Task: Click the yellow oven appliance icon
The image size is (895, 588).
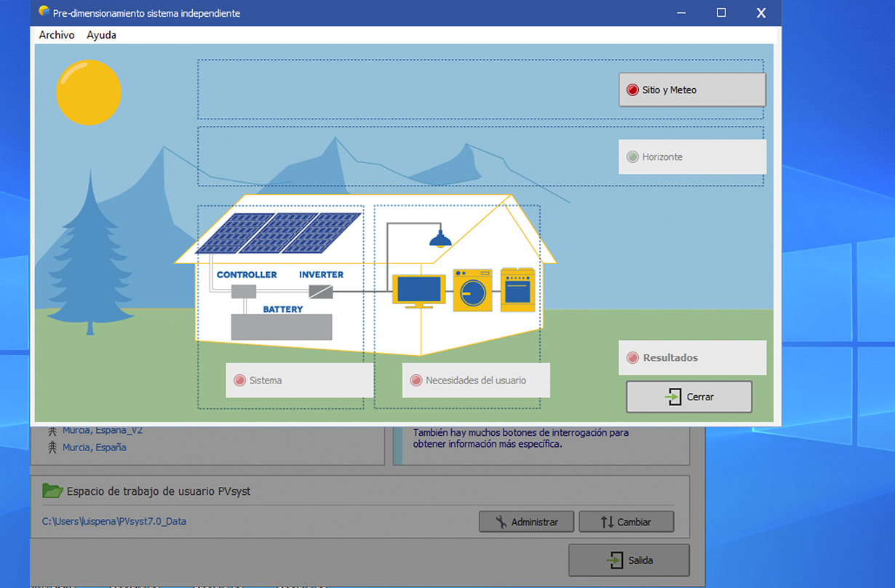Action: [517, 290]
